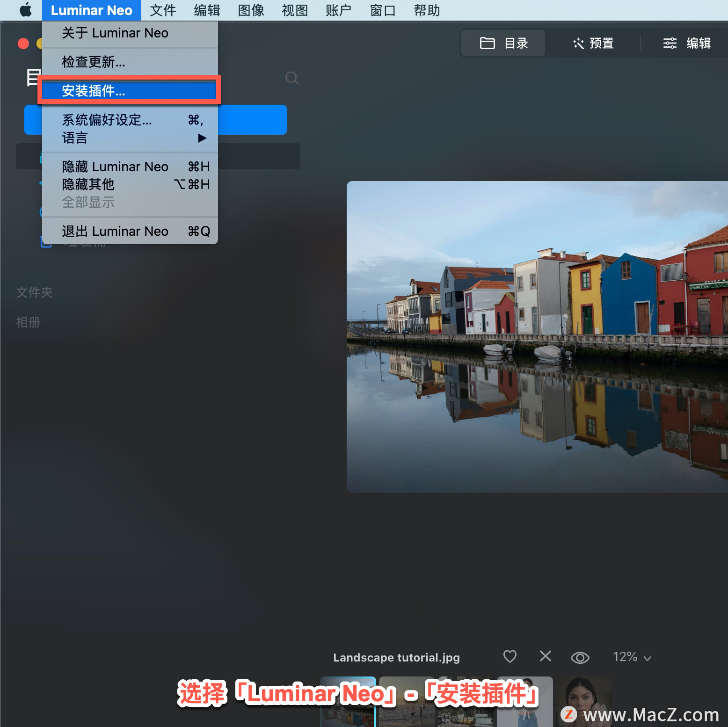Open the Apple menu
728x727 pixels.
pyautogui.click(x=26, y=10)
